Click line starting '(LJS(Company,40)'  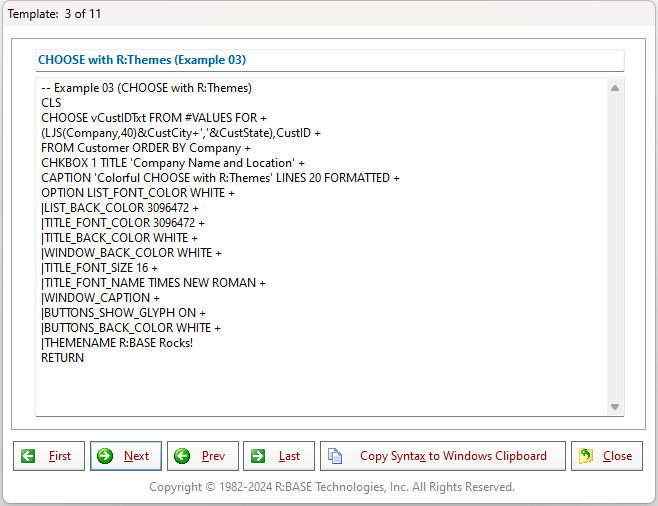pos(181,133)
